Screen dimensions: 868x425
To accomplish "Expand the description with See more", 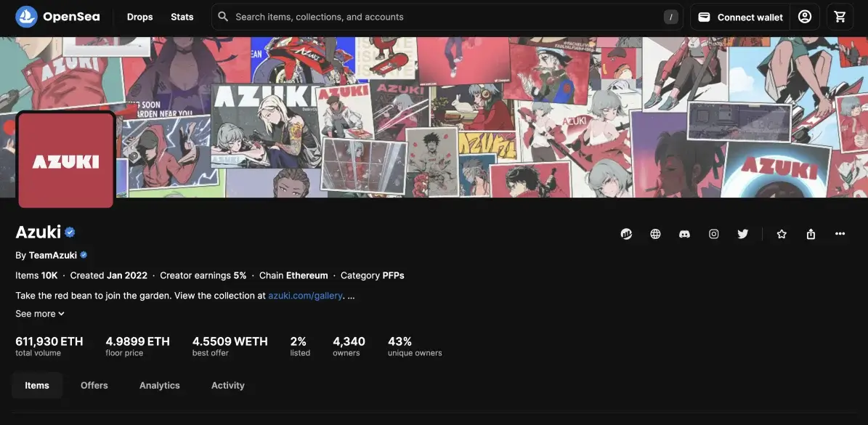I will (40, 314).
